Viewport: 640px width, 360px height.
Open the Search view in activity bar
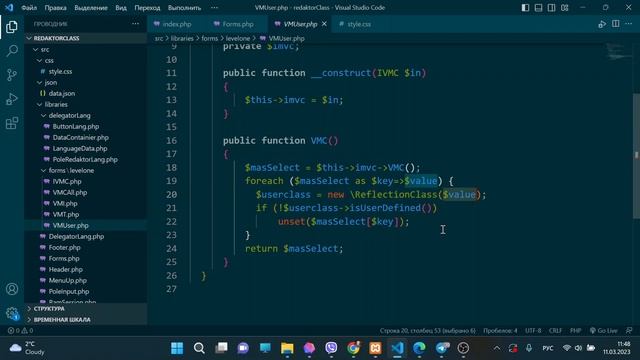(x=12, y=51)
